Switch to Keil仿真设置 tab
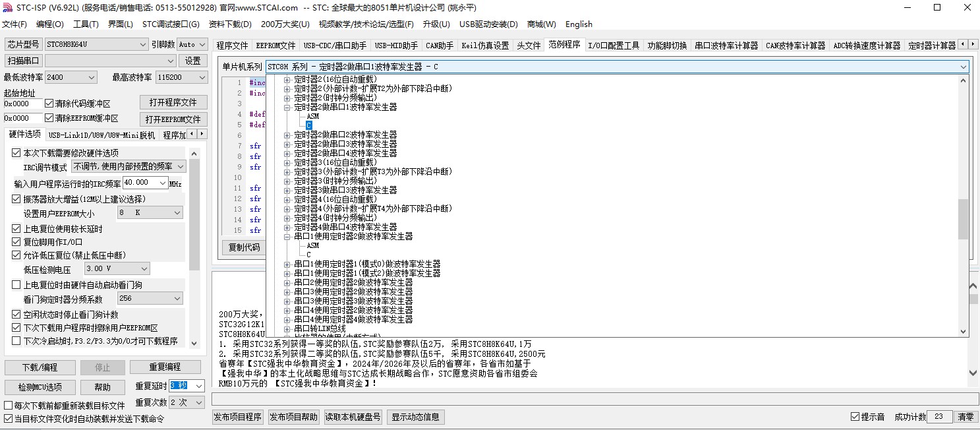 pos(485,46)
